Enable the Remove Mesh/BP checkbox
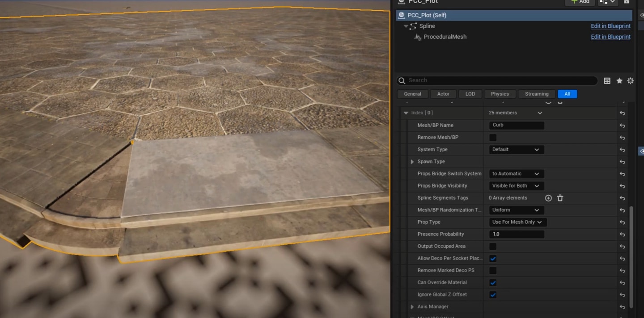Screen dimensions: 644x318 pyautogui.click(x=493, y=138)
